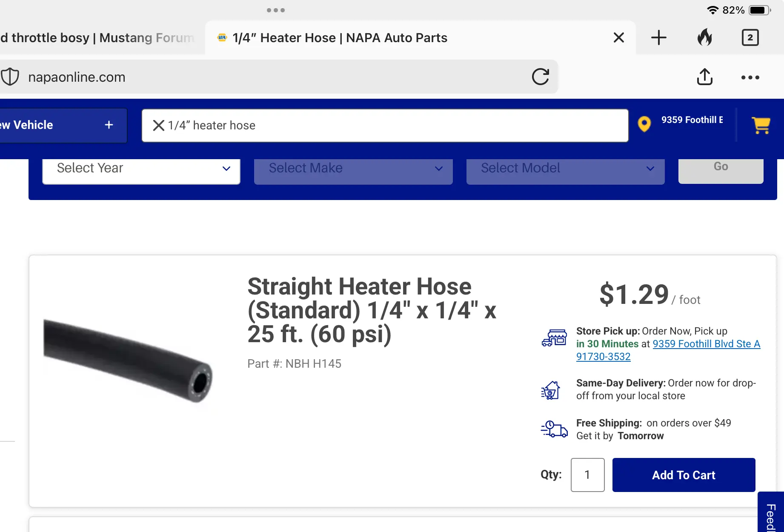Image resolution: width=784 pixels, height=532 pixels.
Task: Show open tabs counter
Action: pyautogui.click(x=750, y=37)
